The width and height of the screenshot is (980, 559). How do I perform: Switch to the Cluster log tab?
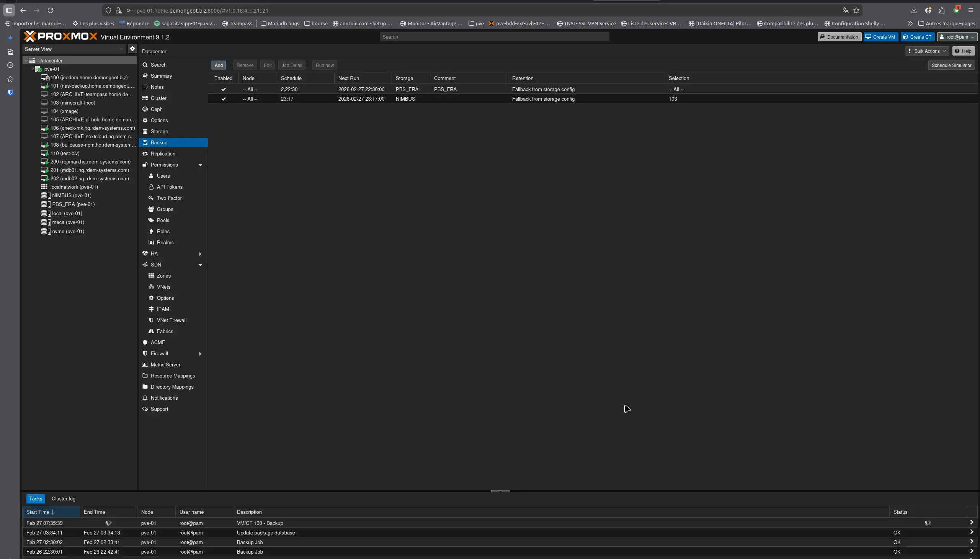tap(63, 499)
